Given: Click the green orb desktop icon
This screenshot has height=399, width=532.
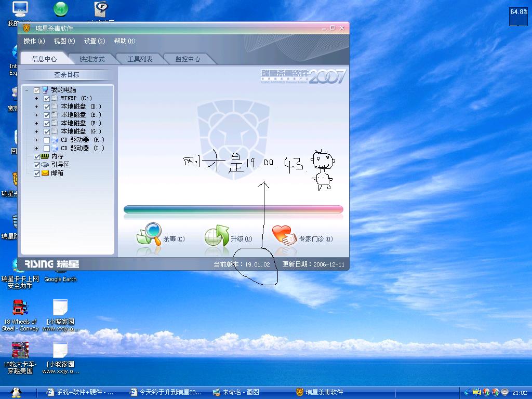Looking at the screenshot, I should [61, 9].
